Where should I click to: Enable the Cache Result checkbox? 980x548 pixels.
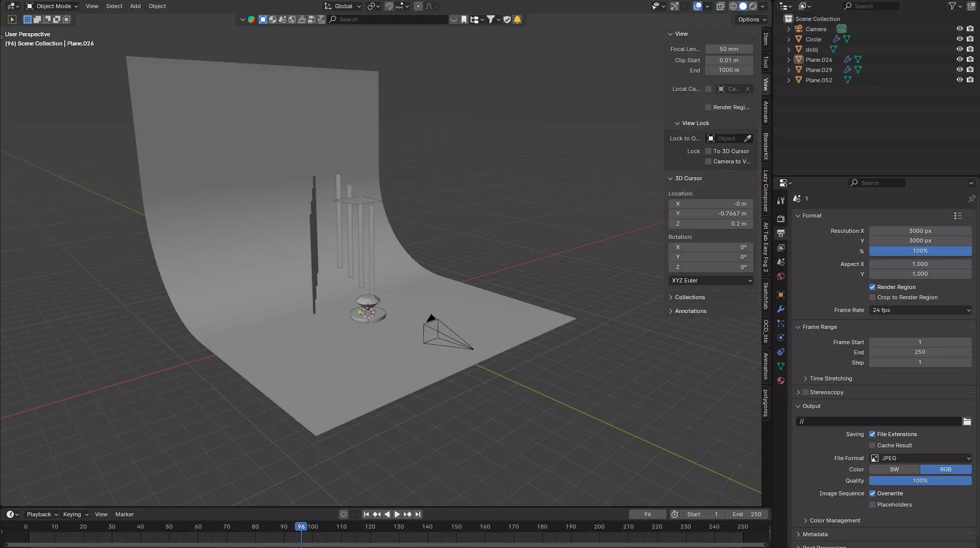(872, 445)
